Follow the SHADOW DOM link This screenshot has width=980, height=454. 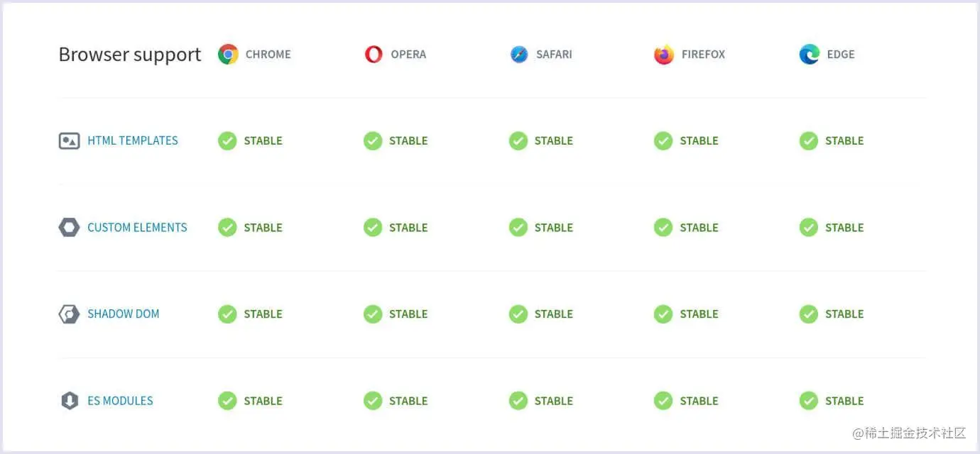[124, 314]
